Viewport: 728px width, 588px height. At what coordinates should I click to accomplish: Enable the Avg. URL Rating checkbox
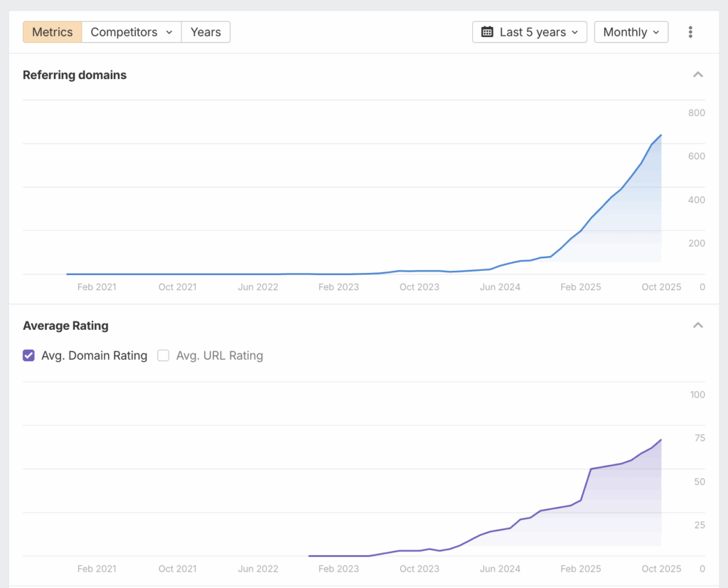(x=164, y=356)
